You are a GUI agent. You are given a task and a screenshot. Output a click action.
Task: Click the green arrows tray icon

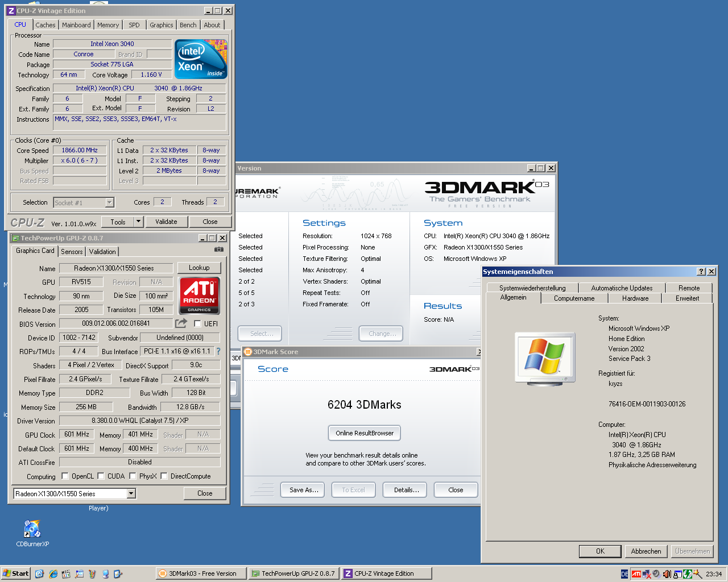click(688, 574)
